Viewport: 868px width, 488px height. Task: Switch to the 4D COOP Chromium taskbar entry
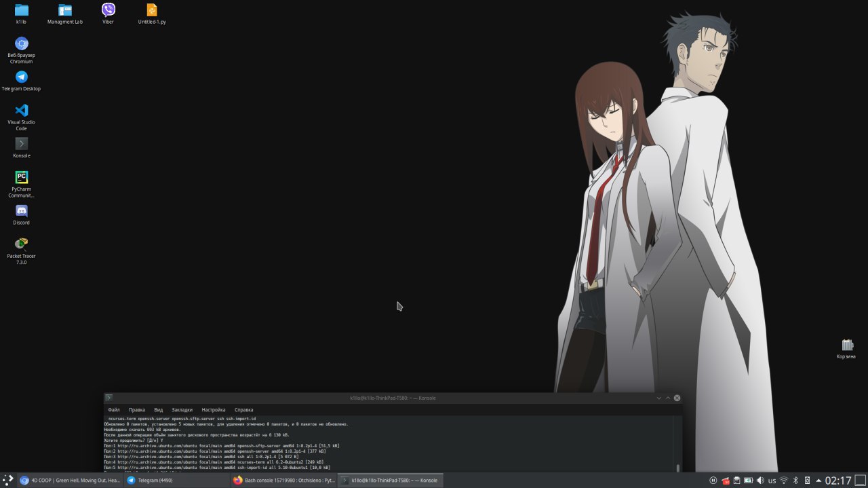pyautogui.click(x=70, y=480)
